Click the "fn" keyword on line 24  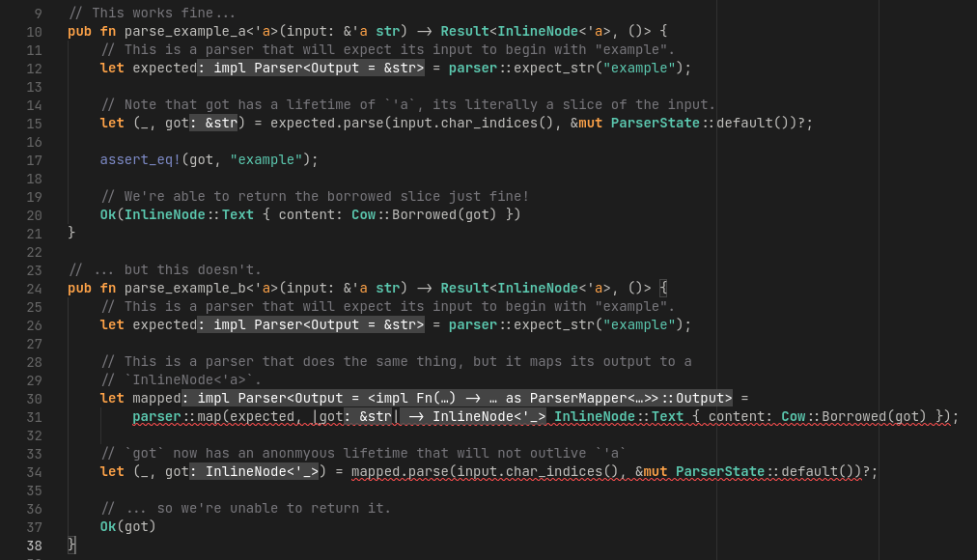108,289
